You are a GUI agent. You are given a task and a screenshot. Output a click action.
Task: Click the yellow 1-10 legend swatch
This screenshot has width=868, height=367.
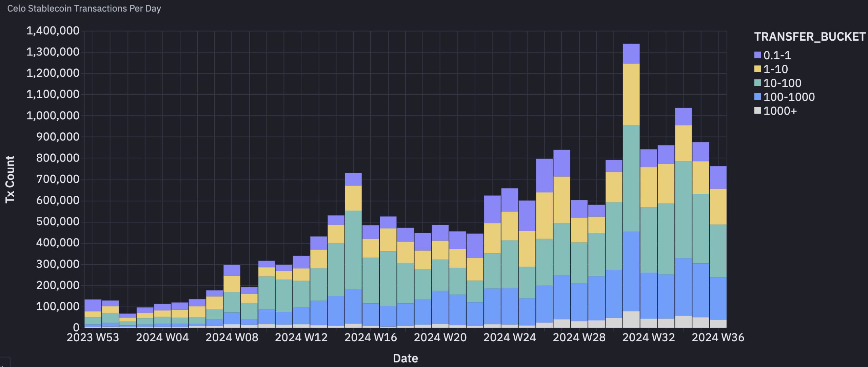(757, 69)
